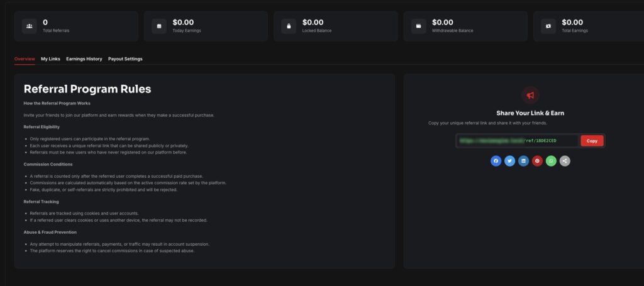This screenshot has height=286, width=644.
Task: Switch to the My Links tab
Action: [50, 59]
